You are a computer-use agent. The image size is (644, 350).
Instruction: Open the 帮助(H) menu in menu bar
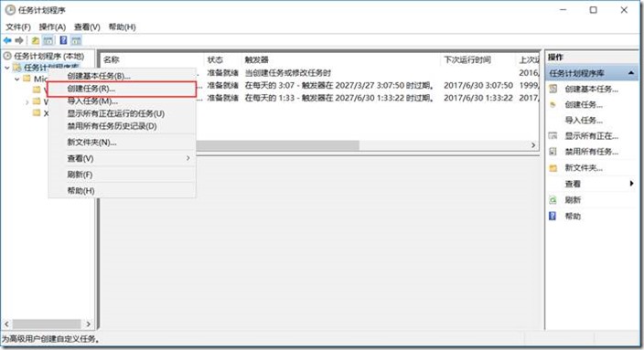(x=122, y=27)
